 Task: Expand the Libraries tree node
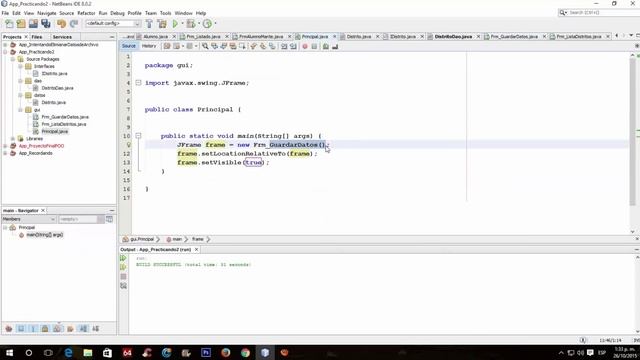[13, 139]
